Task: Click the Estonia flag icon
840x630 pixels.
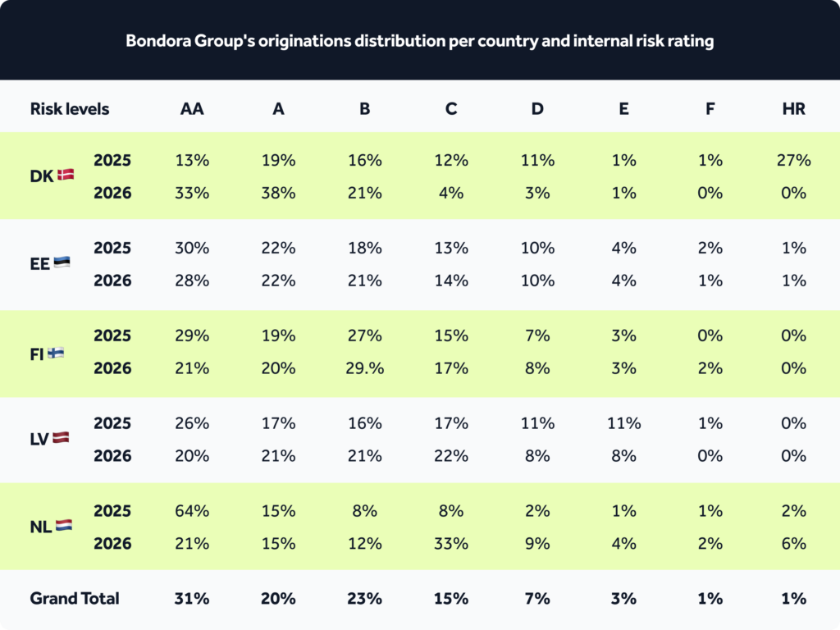Action: (62, 262)
